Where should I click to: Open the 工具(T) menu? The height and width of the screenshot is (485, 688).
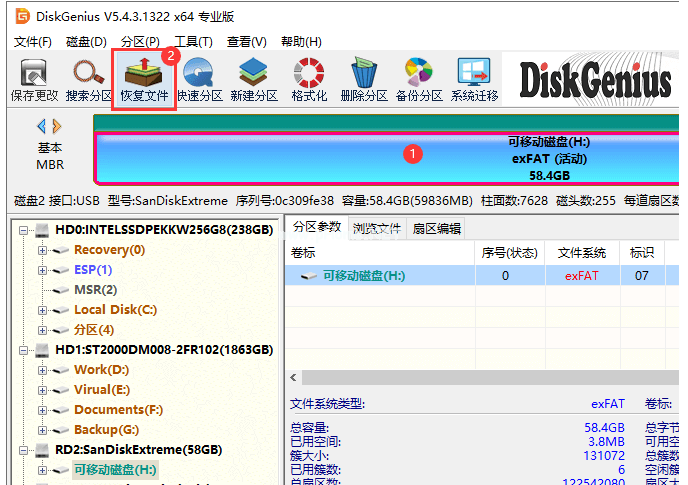(193, 41)
